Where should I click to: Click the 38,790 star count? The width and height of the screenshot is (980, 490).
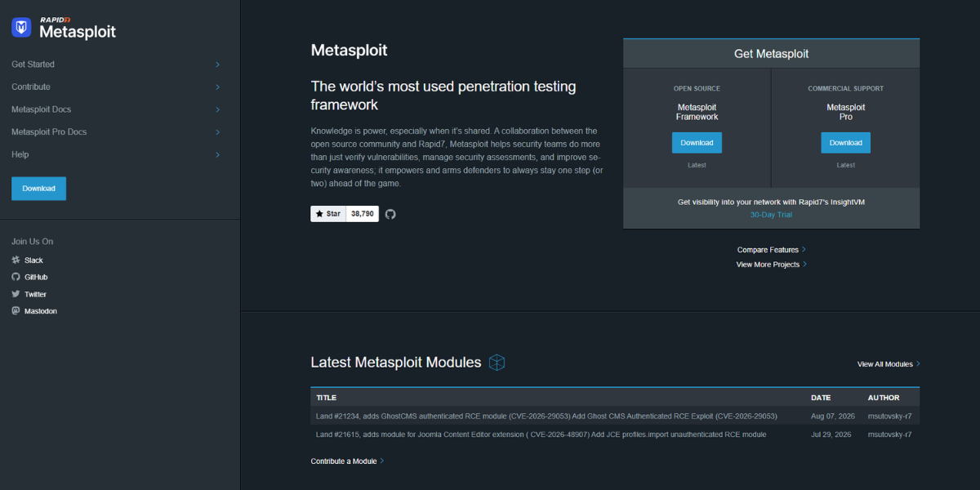point(362,214)
